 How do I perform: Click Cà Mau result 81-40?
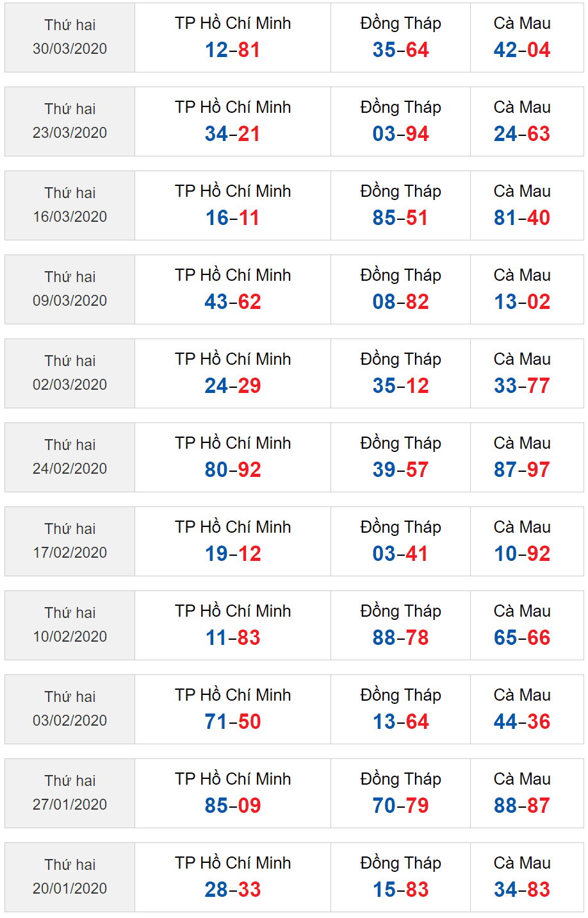pos(522,218)
